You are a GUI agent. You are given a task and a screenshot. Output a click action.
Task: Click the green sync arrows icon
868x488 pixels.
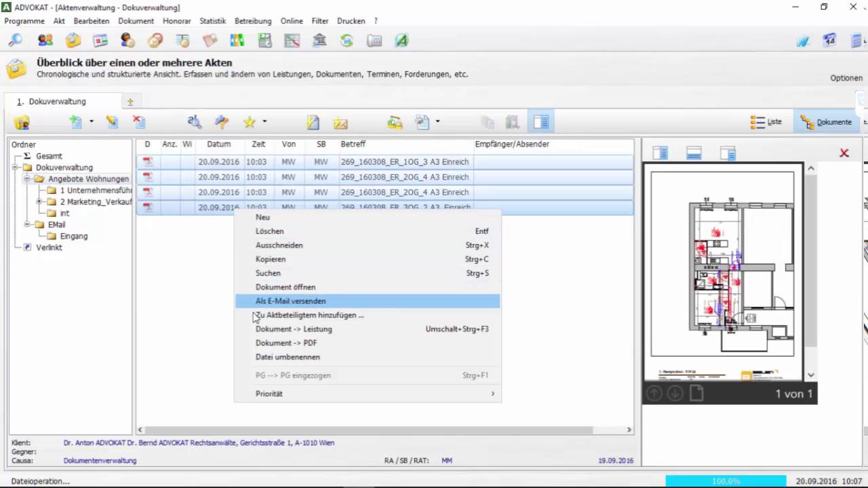coord(347,41)
